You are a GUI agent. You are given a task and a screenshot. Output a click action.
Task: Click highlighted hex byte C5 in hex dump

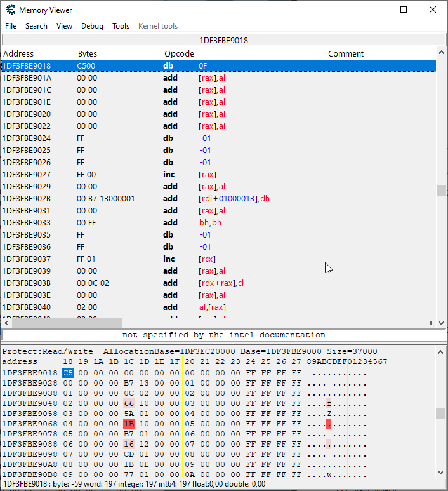[x=68, y=373]
